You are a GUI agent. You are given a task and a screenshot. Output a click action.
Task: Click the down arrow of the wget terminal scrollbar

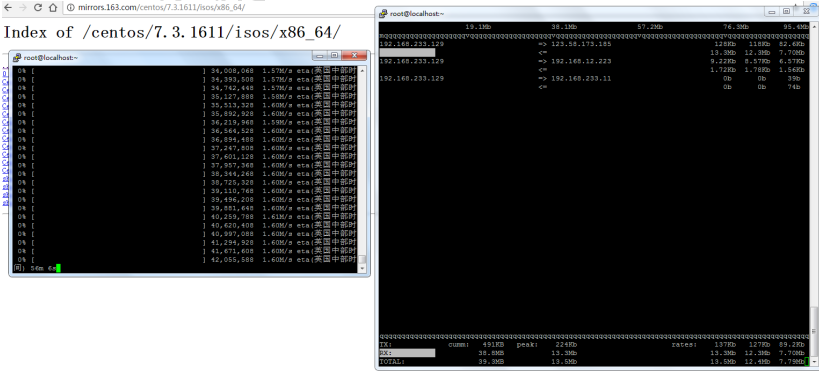click(362, 268)
